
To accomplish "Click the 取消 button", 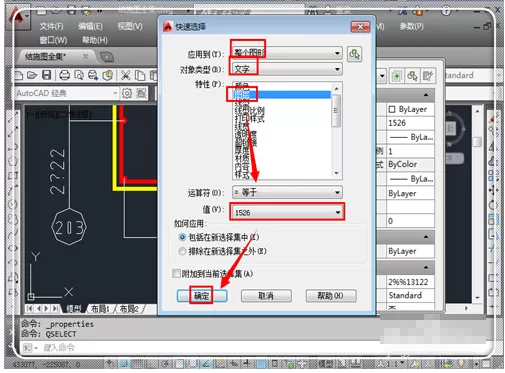I will 266,296.
